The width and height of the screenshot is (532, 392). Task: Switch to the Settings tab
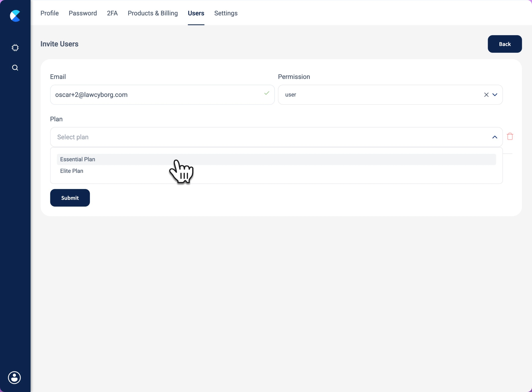tap(226, 13)
